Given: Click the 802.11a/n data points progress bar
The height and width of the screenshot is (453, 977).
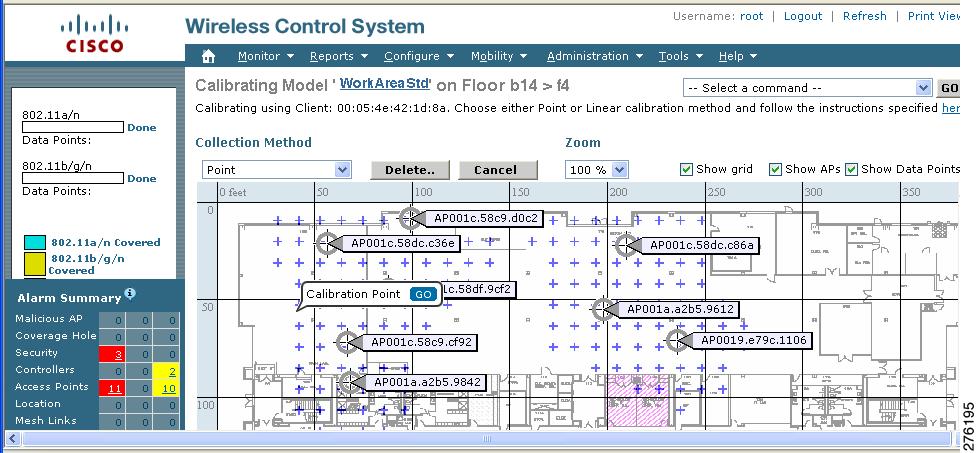Looking at the screenshot, I should tap(73, 127).
